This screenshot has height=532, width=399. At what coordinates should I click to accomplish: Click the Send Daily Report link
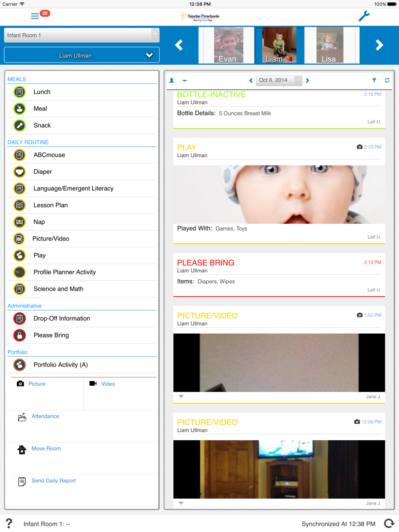[53, 481]
